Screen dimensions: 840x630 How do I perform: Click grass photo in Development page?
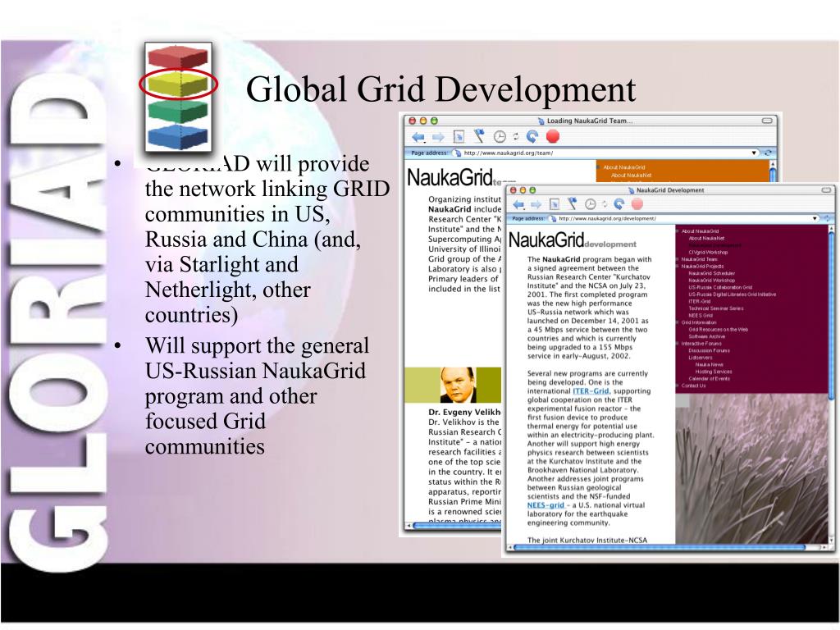point(751,468)
